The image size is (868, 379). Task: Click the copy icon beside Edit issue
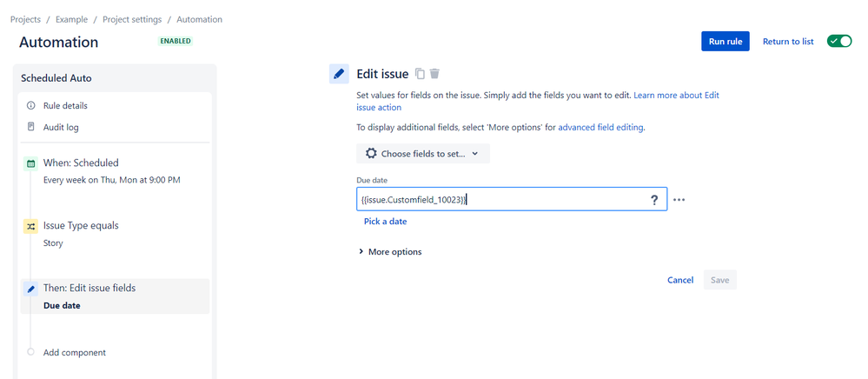[421, 74]
